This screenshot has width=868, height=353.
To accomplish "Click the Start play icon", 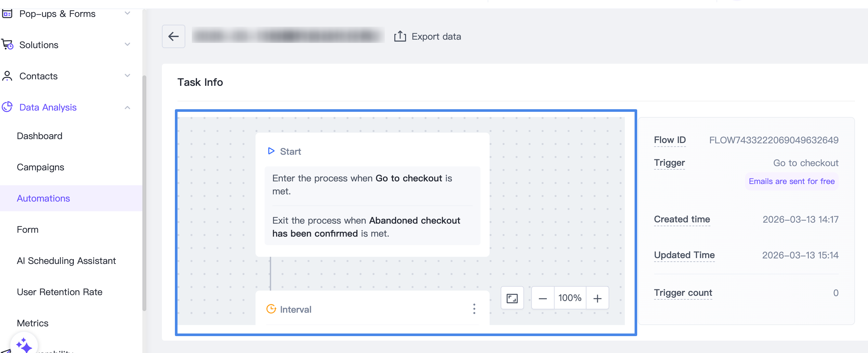I will 271,151.
